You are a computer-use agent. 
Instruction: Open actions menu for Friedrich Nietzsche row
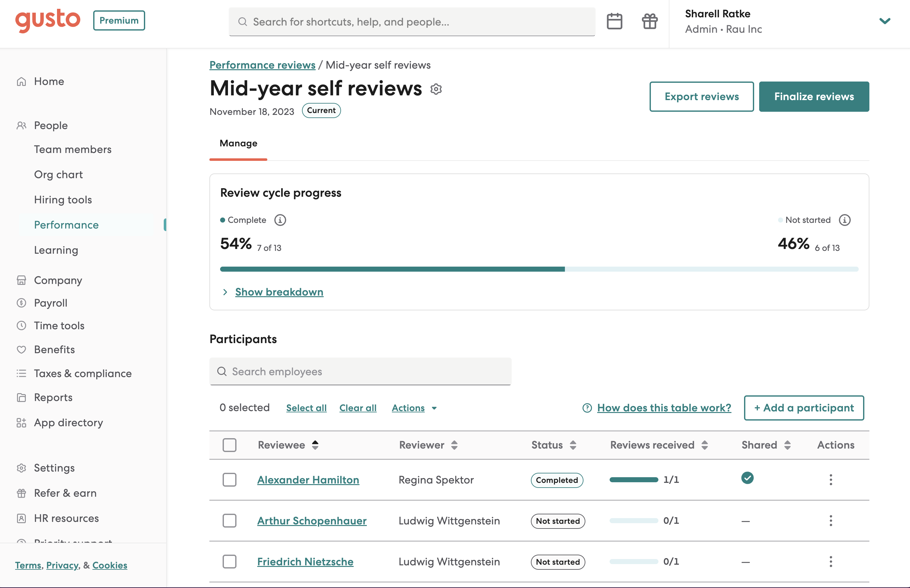pos(831,562)
